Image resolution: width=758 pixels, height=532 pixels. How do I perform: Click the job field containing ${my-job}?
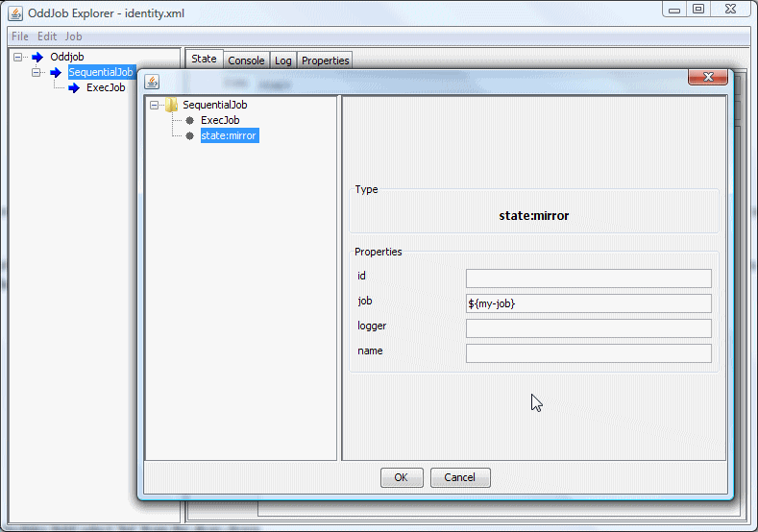pyautogui.click(x=588, y=303)
